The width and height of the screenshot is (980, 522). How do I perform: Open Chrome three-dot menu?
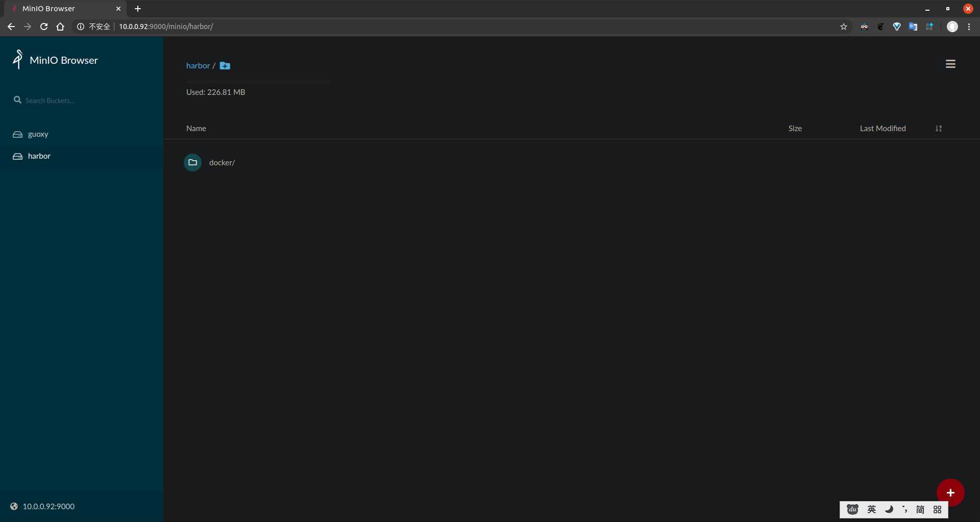[969, 27]
